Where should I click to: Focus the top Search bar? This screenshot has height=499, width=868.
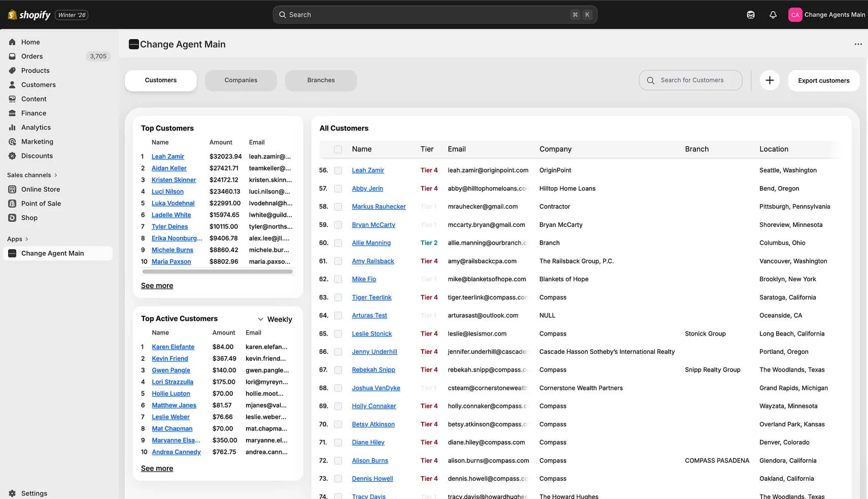[435, 15]
